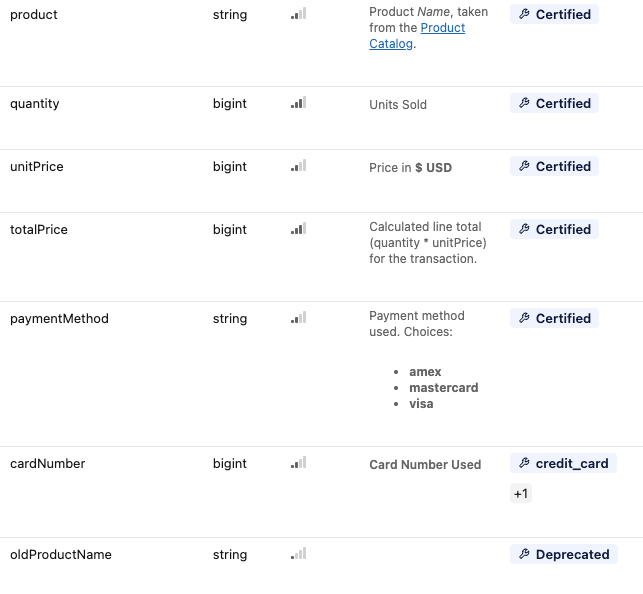Click the Calculated line total description
The height and width of the screenshot is (594, 643).
click(428, 243)
